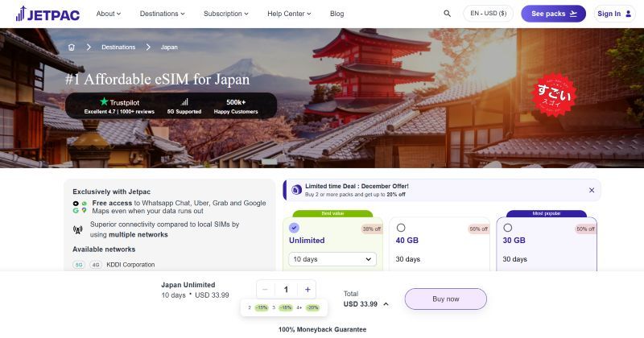Expand the Destinations menu
The image size is (644, 338).
(163, 14)
